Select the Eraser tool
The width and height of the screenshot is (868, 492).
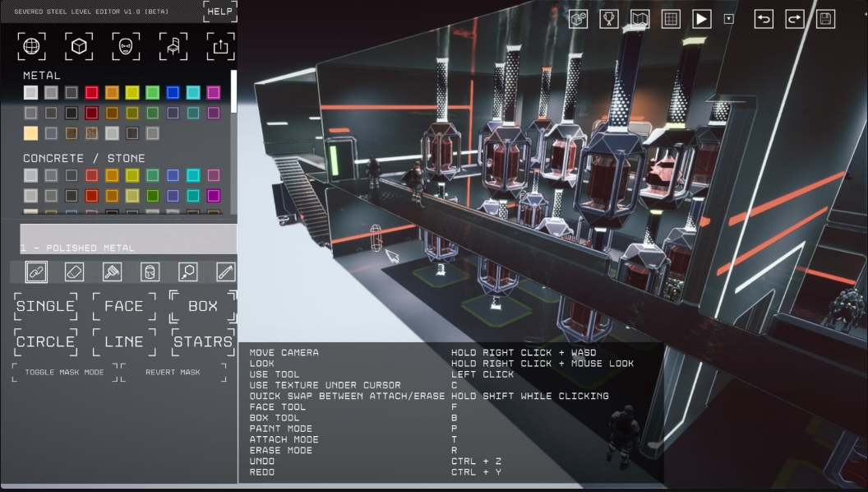(x=74, y=272)
